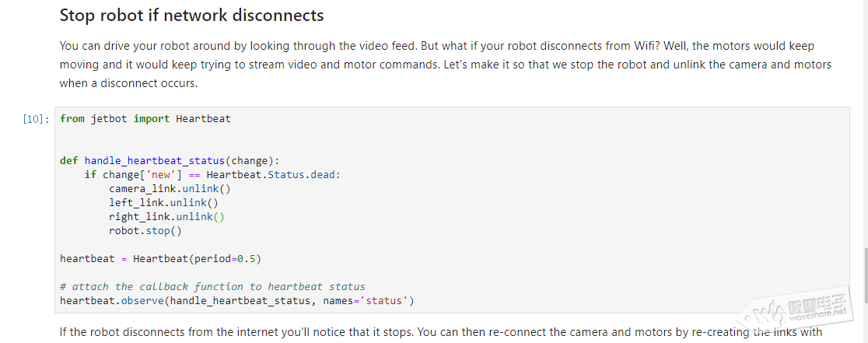Screen dimensions: 868x343
Task: Click the period=0.5 value in Heartbeat
Action: 224,259
